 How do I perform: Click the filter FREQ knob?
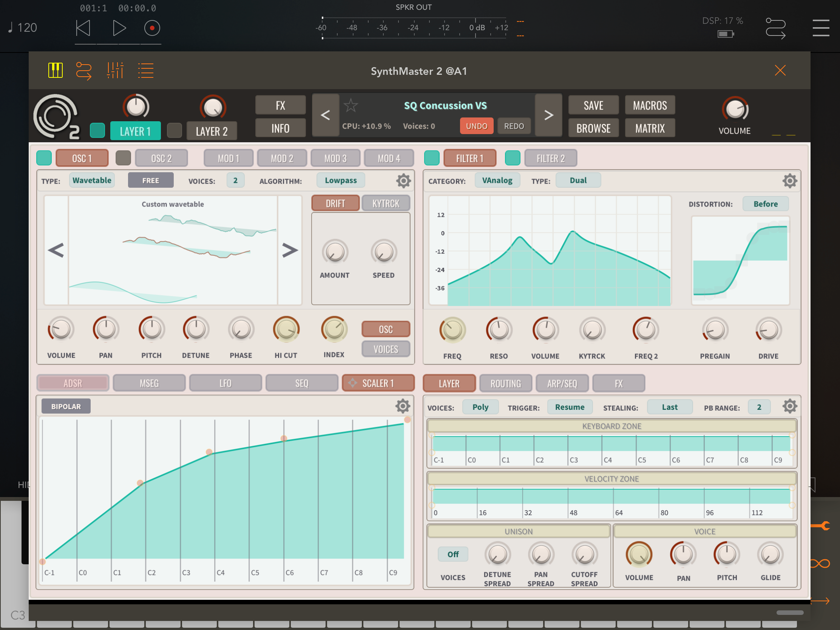452,330
